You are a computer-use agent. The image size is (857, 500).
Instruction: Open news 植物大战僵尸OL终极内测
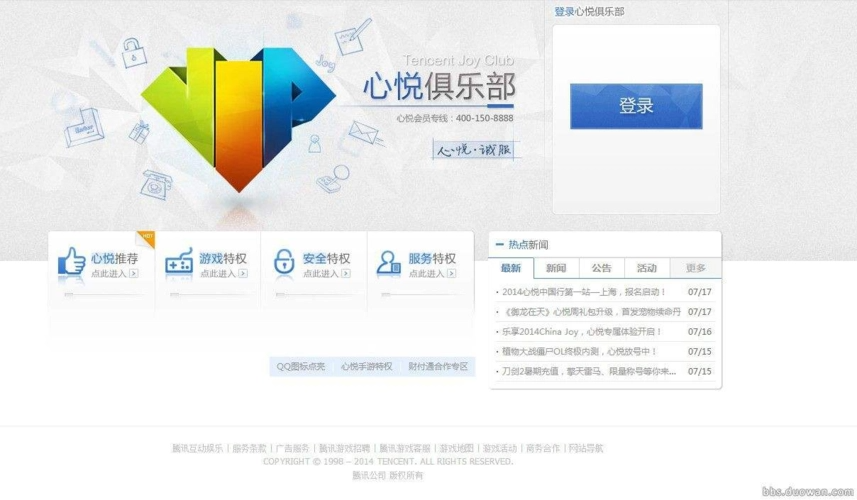(579, 351)
